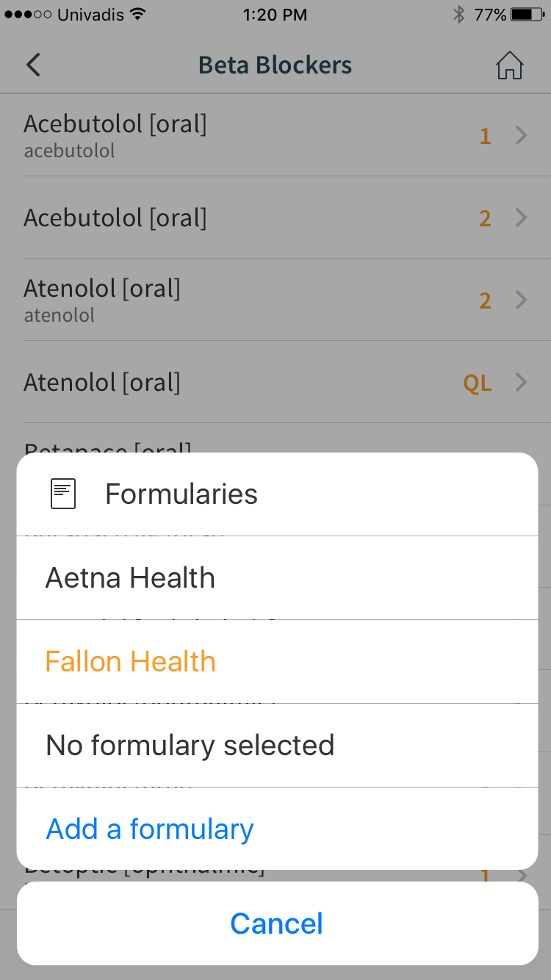Screen dimensions: 551x980
Task: Open chevron for first Acebutolol tier 1
Action: click(x=521, y=136)
